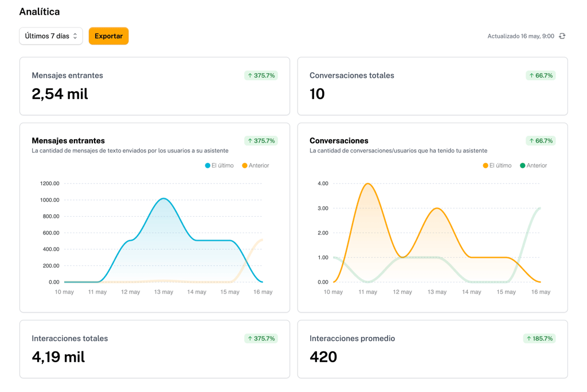Click the refresh icon beside update time
This screenshot has width=587, height=392.
(562, 36)
